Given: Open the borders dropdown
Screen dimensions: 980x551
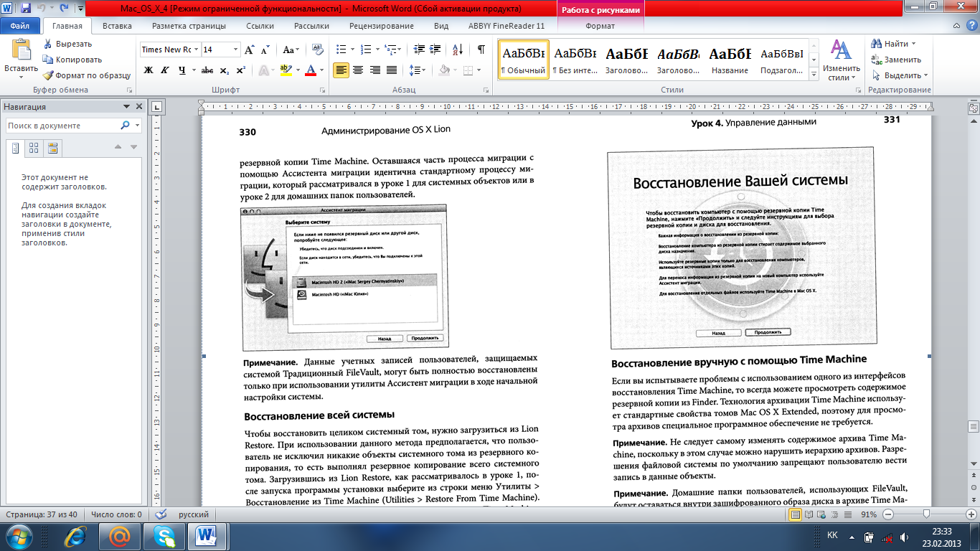Looking at the screenshot, I should pos(479,70).
